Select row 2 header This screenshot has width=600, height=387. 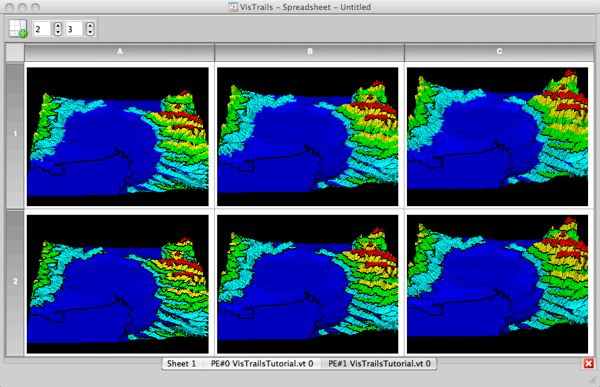pos(15,282)
